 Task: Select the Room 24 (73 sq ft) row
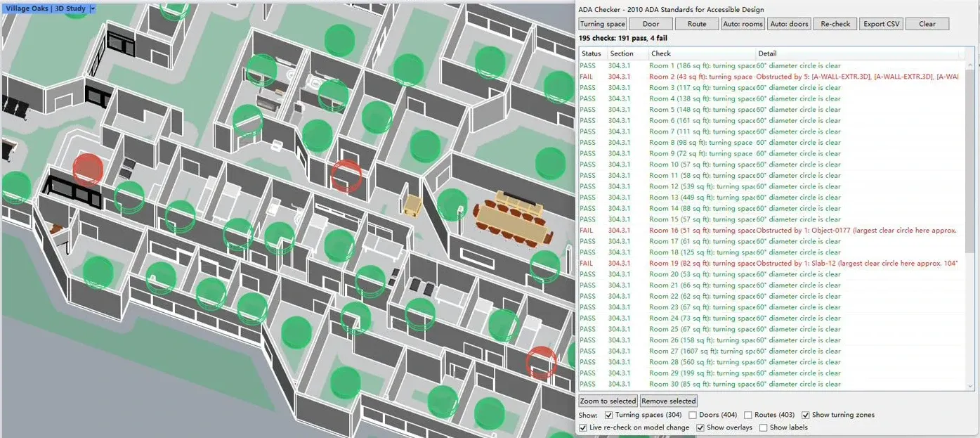tap(772, 318)
